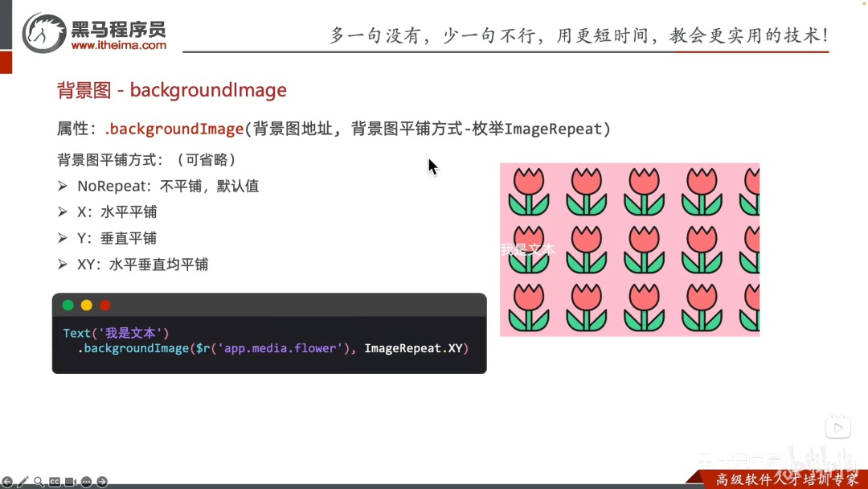Open the www.itheima.com link
This screenshot has width=868, height=489.
click(118, 45)
